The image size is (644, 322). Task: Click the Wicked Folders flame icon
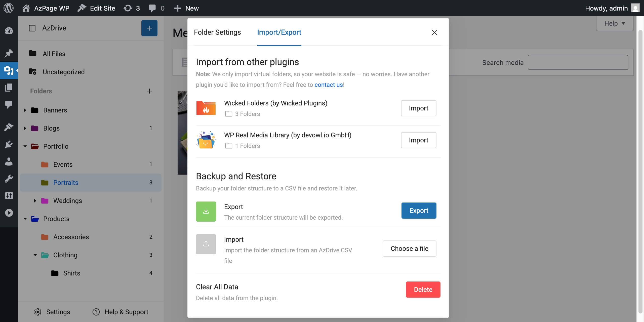pos(206,108)
